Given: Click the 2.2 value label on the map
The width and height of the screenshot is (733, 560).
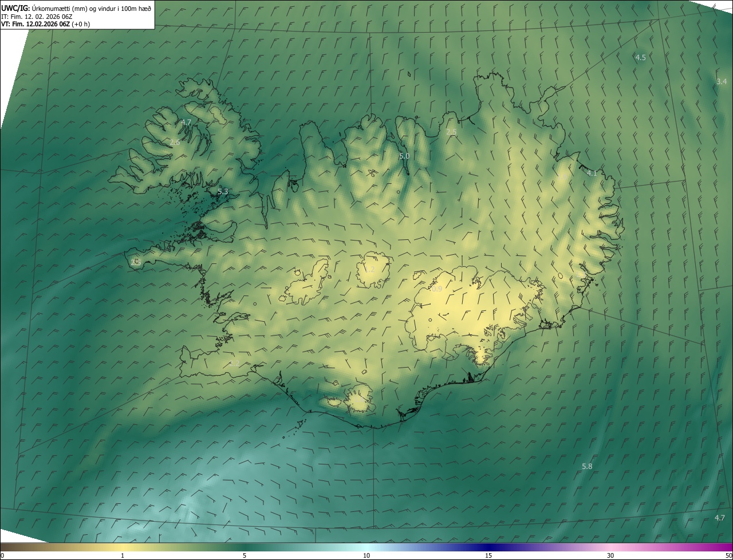Looking at the screenshot, I should pyautogui.click(x=234, y=364).
